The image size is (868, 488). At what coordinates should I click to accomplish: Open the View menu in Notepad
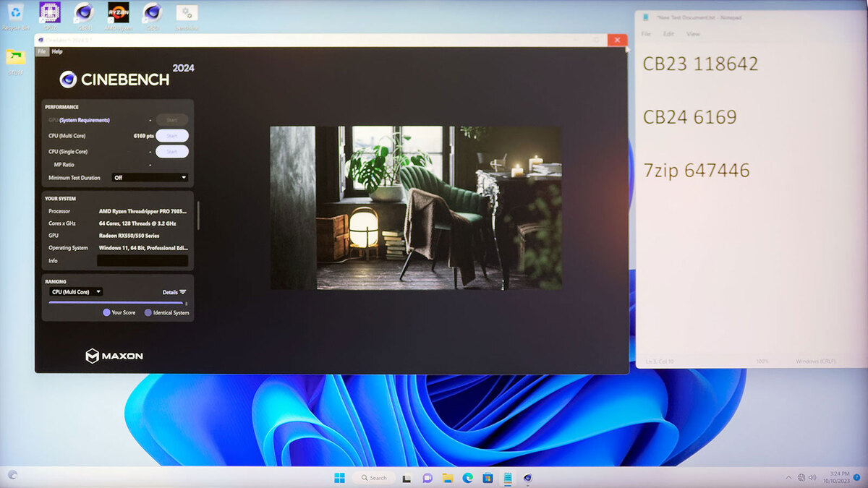click(x=693, y=34)
